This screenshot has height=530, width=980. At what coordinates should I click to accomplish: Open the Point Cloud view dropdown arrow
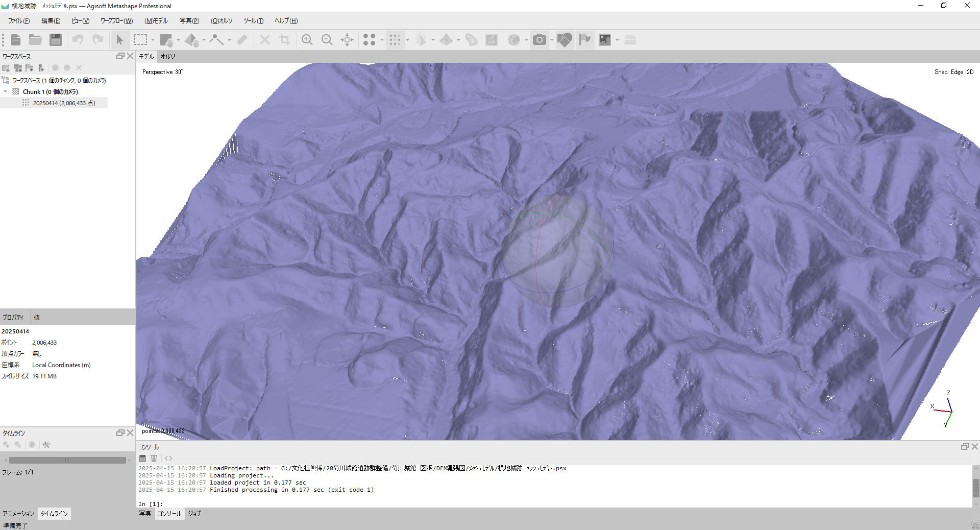tap(407, 40)
